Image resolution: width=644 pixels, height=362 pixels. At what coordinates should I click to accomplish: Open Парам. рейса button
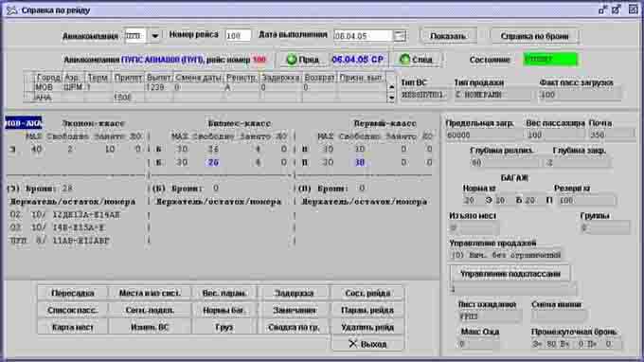pos(367,310)
